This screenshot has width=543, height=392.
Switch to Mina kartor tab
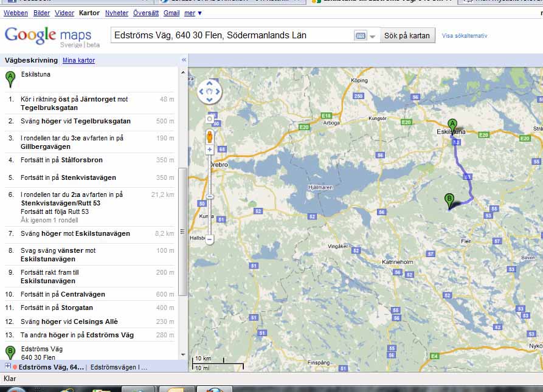[x=78, y=60]
